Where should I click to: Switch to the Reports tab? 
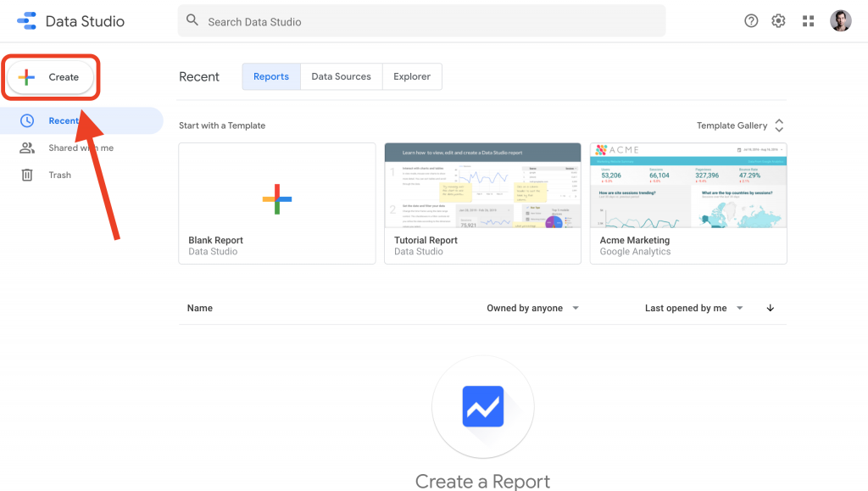[271, 76]
